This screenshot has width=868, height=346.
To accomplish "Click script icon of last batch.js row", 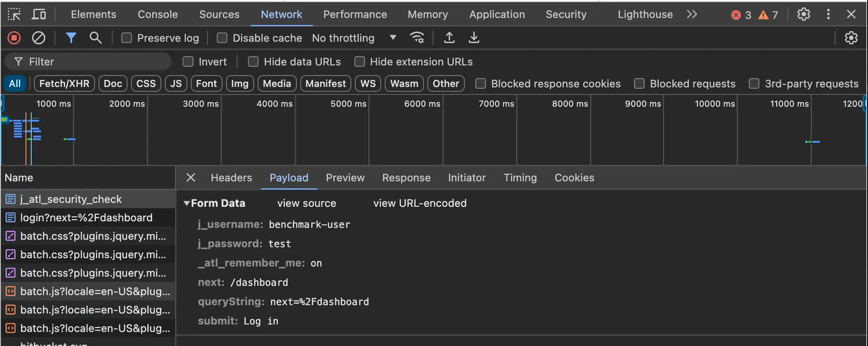I will 11,328.
